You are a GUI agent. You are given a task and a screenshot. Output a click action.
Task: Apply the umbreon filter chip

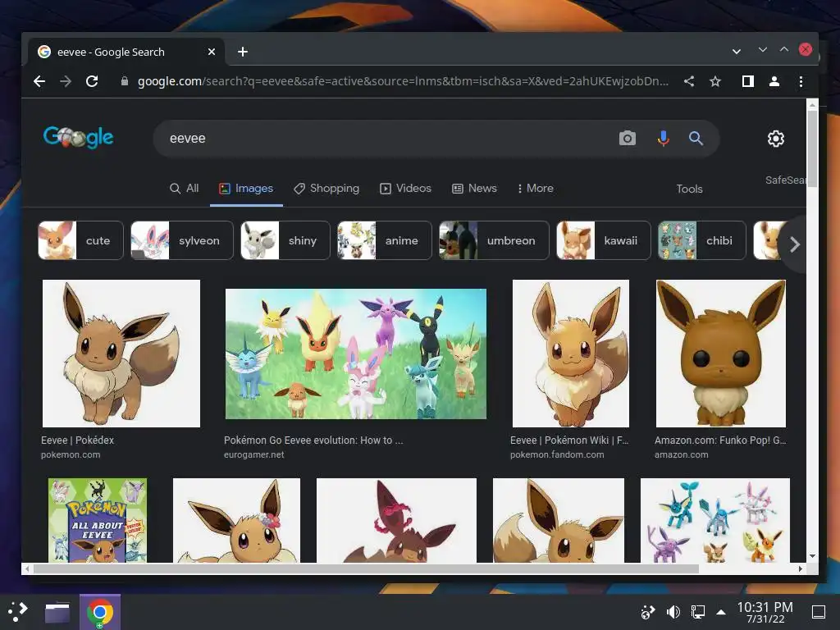(494, 240)
